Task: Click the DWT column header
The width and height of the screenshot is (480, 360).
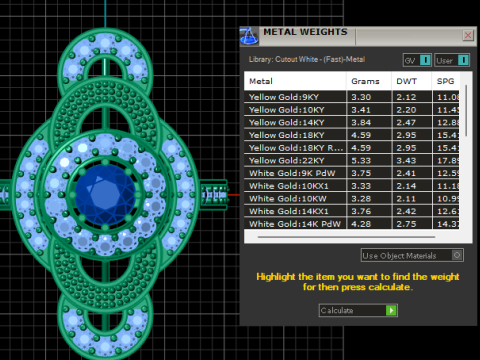Action: click(x=412, y=81)
